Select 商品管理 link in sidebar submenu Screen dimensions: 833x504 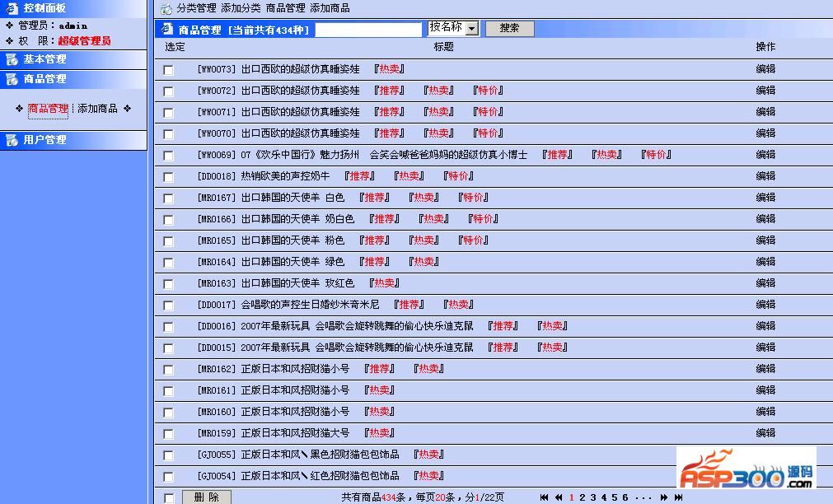pyautogui.click(x=49, y=109)
